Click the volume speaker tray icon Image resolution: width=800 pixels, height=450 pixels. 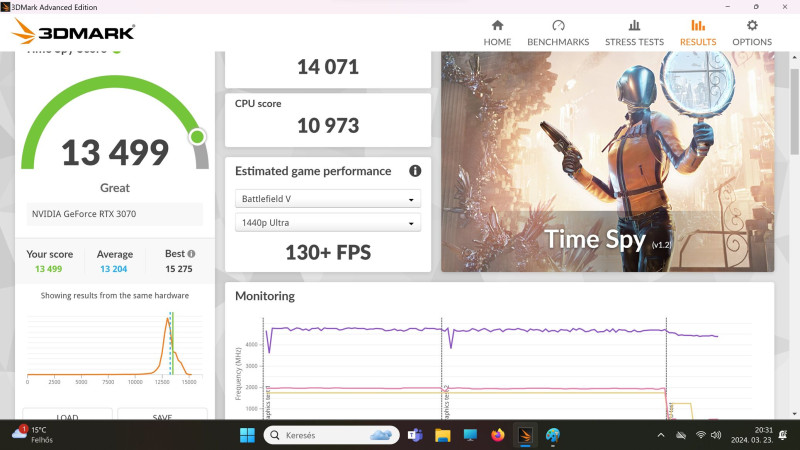(x=716, y=435)
